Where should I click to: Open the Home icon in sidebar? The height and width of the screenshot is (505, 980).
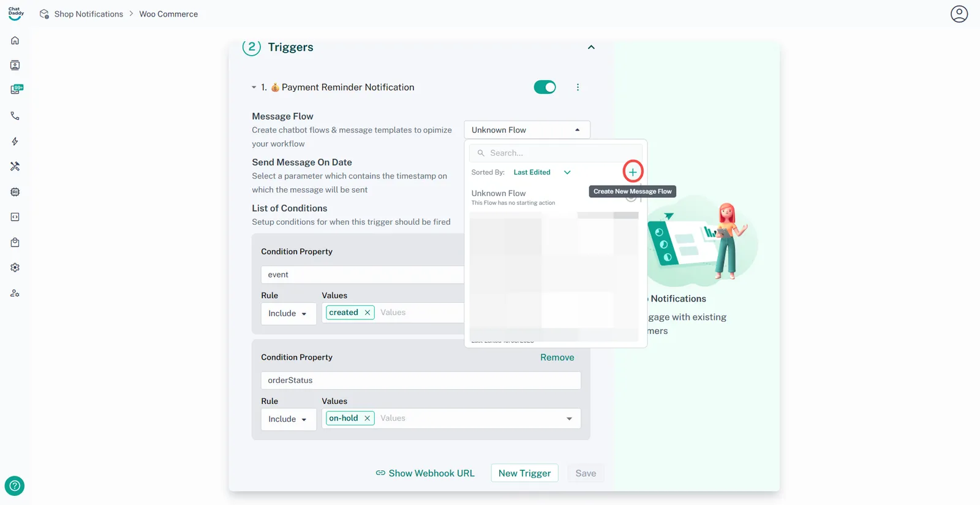pos(15,40)
